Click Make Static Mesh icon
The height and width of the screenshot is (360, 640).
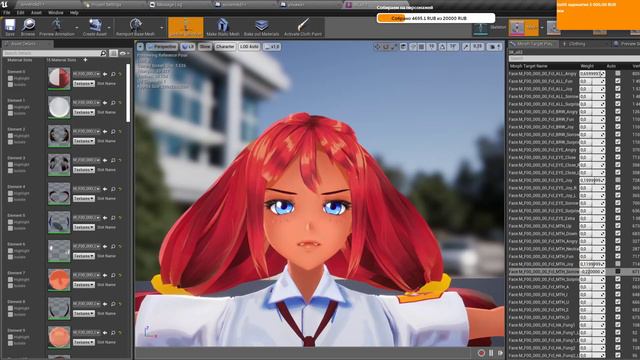[222, 25]
